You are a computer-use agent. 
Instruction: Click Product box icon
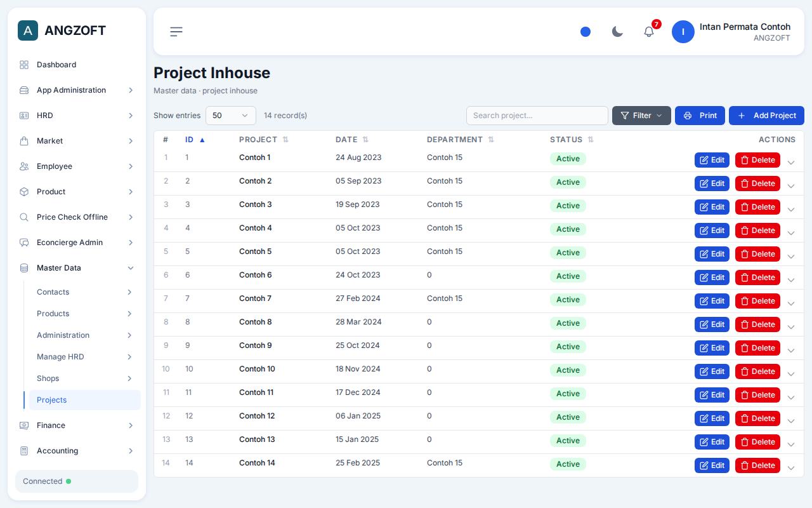(x=24, y=192)
